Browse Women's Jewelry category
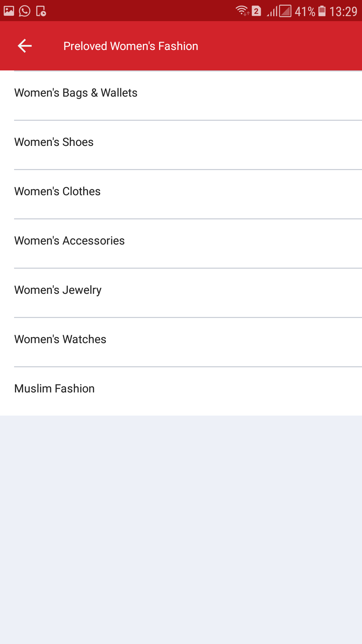Viewport: 362px width, 644px height. click(58, 290)
